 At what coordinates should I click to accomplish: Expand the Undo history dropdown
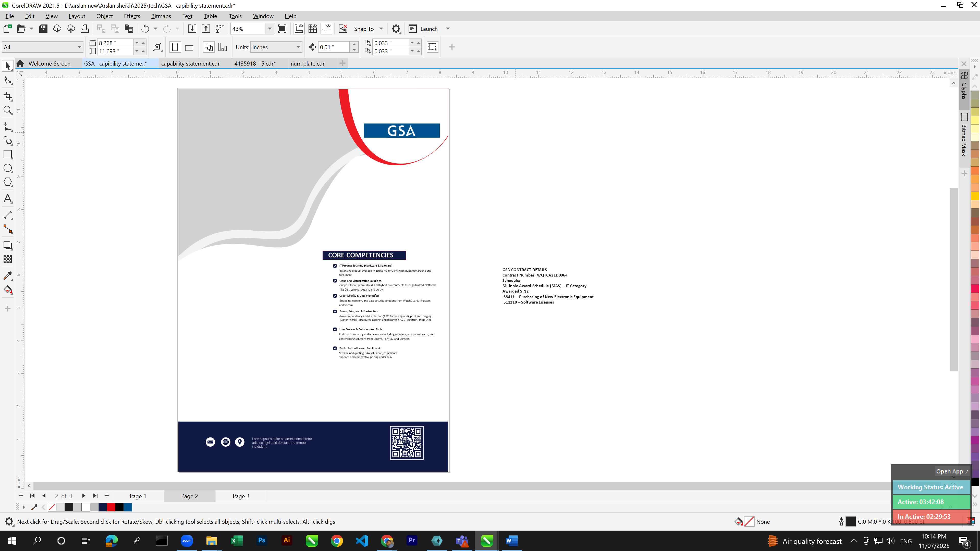[155, 29]
